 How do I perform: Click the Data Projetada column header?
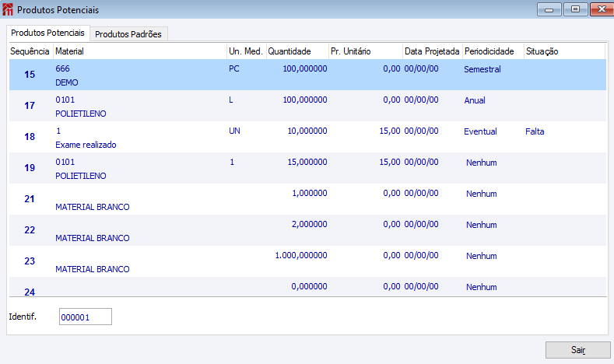[433, 51]
